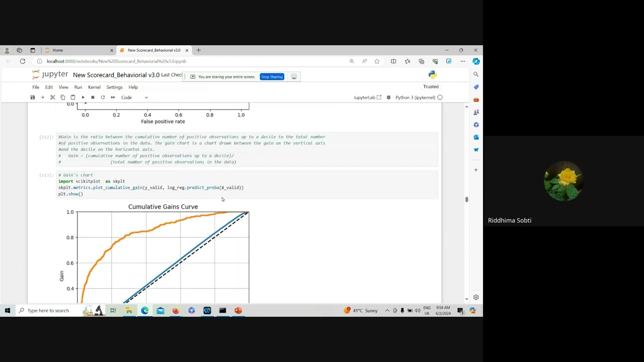Save the notebook with the floppy disk icon
This screenshot has height=362, width=644.
tap(33, 98)
